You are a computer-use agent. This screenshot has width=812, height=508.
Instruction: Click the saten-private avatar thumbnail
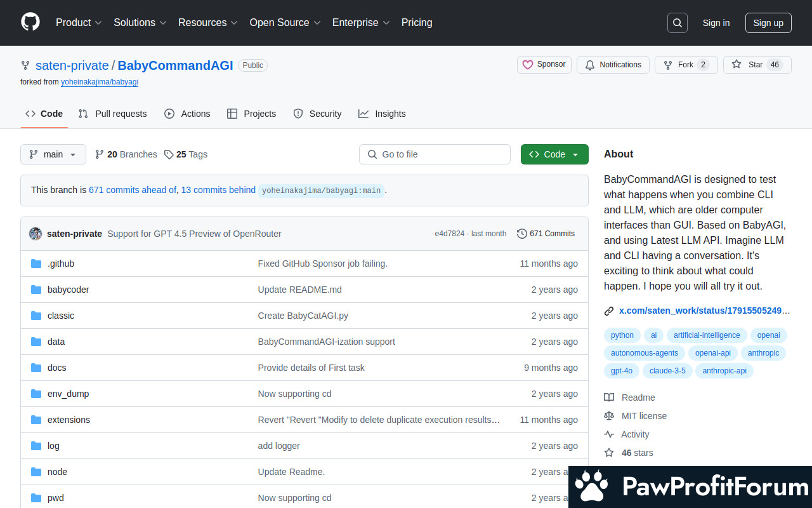click(x=36, y=234)
